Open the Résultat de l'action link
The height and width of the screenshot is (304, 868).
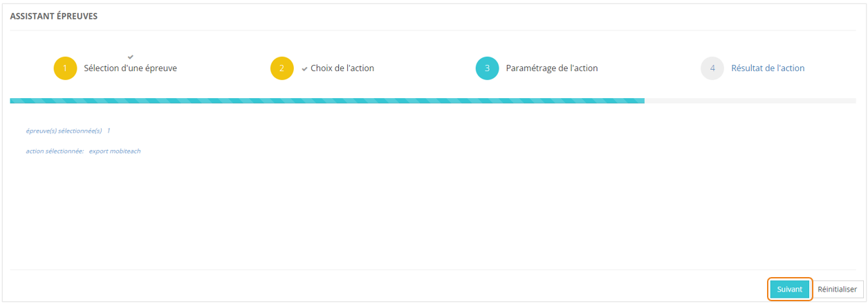768,68
